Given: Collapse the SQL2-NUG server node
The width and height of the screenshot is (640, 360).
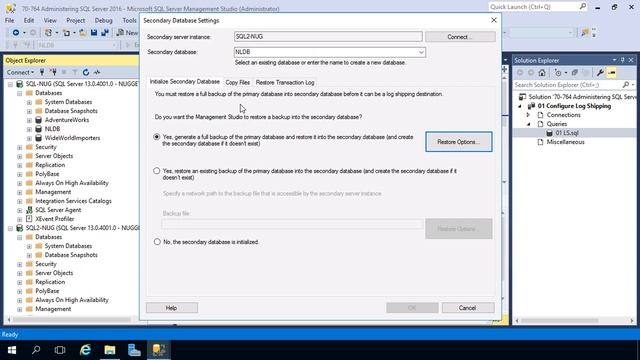Looking at the screenshot, I should (x=11, y=228).
